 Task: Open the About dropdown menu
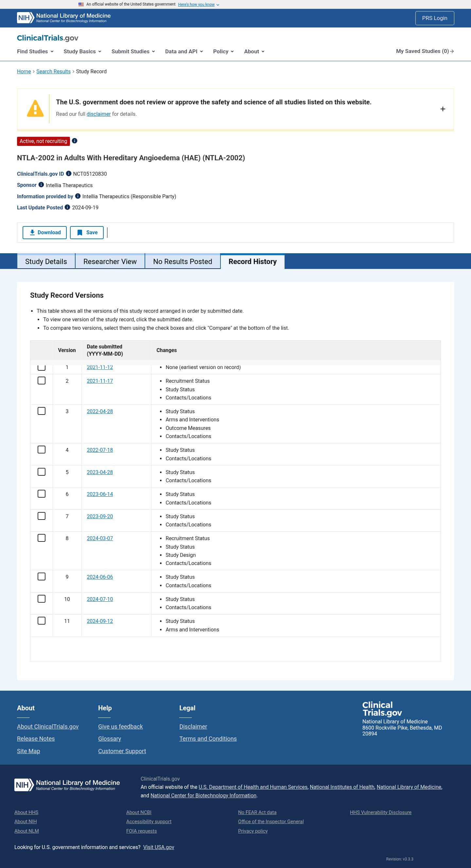point(254,51)
